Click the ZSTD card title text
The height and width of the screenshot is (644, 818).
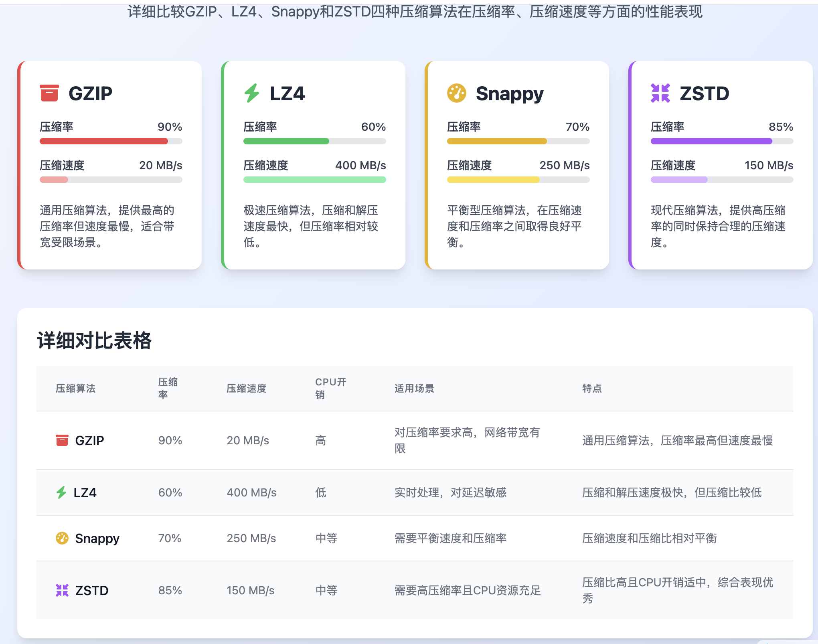704,93
